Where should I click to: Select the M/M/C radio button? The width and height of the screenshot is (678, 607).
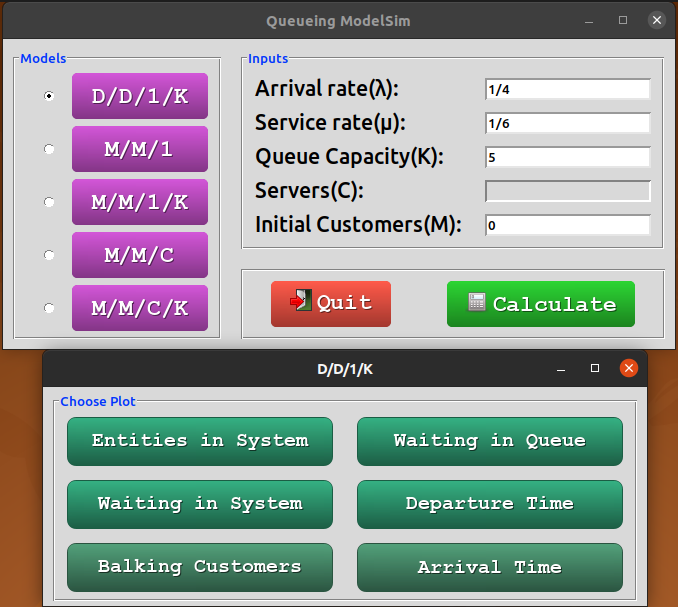pos(50,255)
